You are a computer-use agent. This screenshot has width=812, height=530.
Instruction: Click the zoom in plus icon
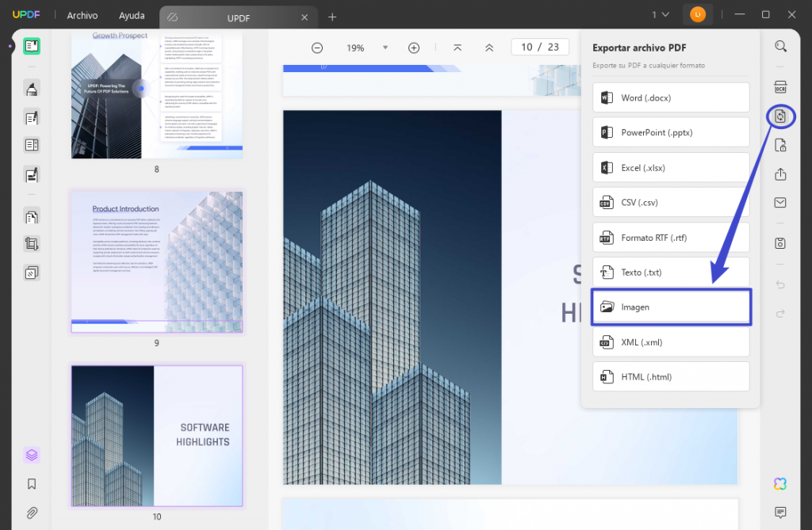click(413, 48)
